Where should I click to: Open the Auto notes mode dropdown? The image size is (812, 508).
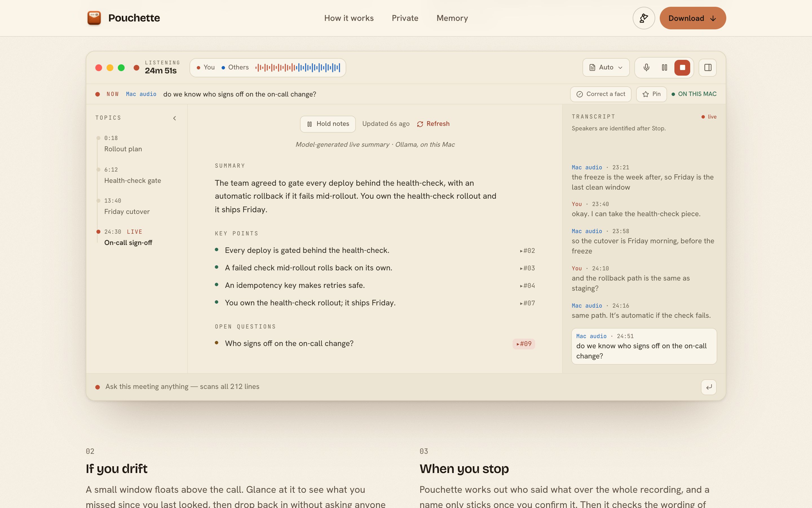point(606,67)
